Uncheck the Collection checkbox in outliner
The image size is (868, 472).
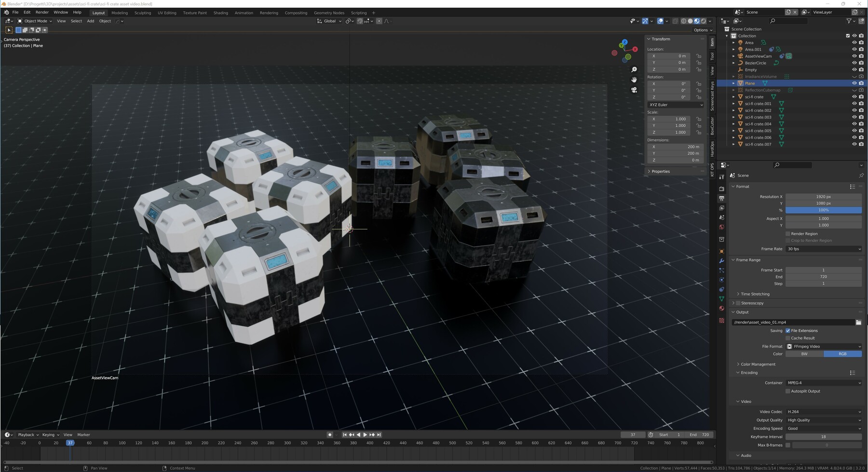[x=847, y=36]
